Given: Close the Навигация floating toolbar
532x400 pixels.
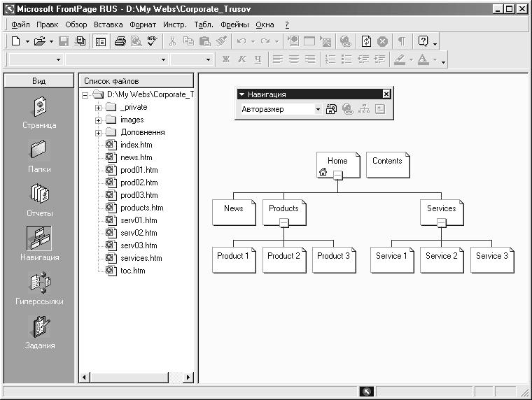Looking at the screenshot, I should click(x=386, y=94).
